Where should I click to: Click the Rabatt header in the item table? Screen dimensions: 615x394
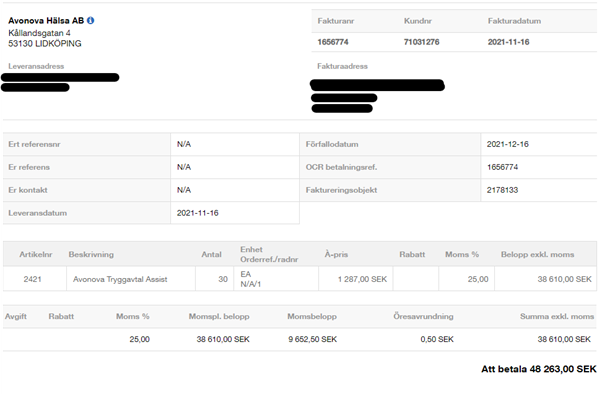(412, 254)
